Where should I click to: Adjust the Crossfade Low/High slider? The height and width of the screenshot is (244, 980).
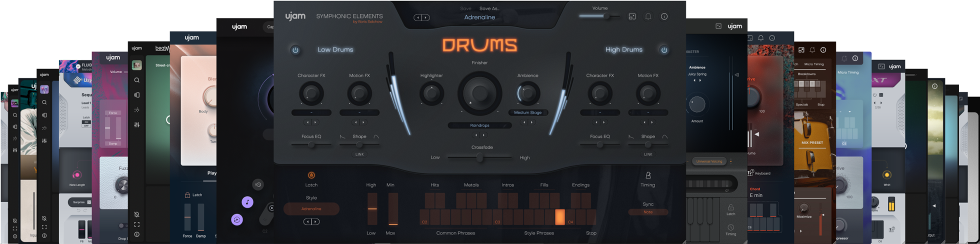[x=479, y=157]
